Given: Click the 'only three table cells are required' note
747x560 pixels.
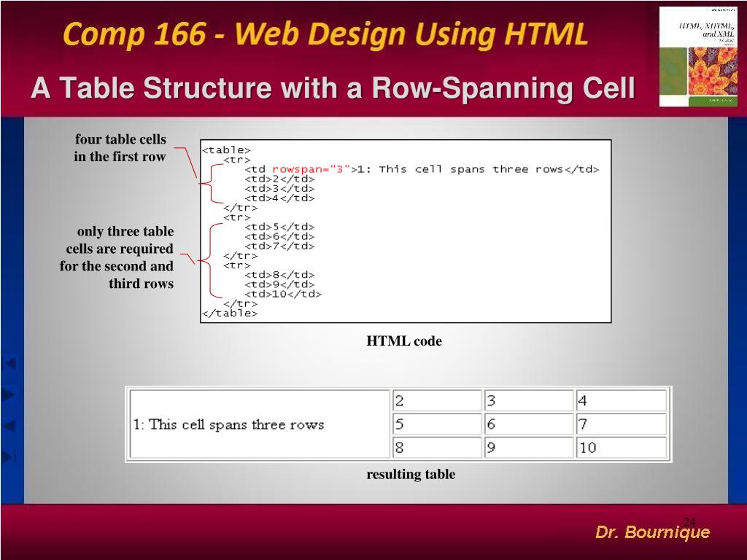Looking at the screenshot, I should [x=117, y=257].
